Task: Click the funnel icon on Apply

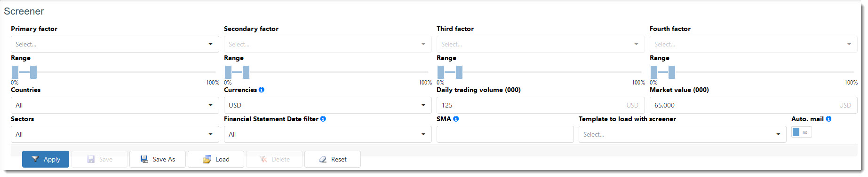Action: point(35,159)
